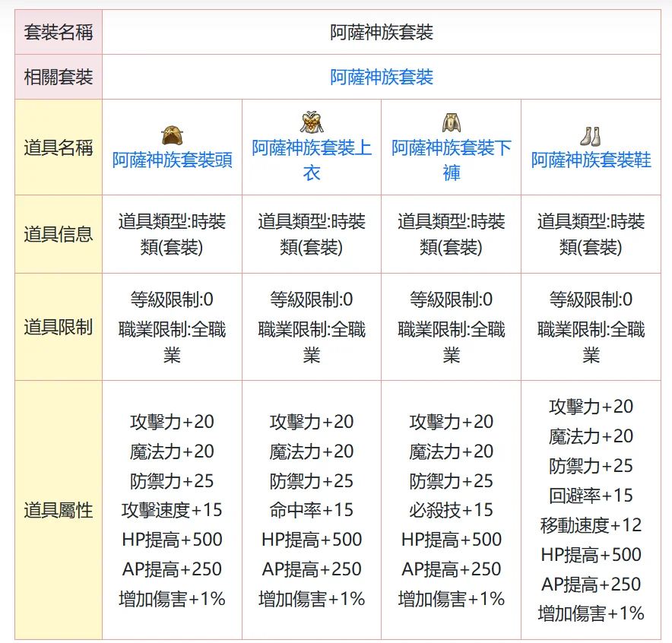Click the 攻擊速度+15 attribute text

pyautogui.click(x=173, y=510)
